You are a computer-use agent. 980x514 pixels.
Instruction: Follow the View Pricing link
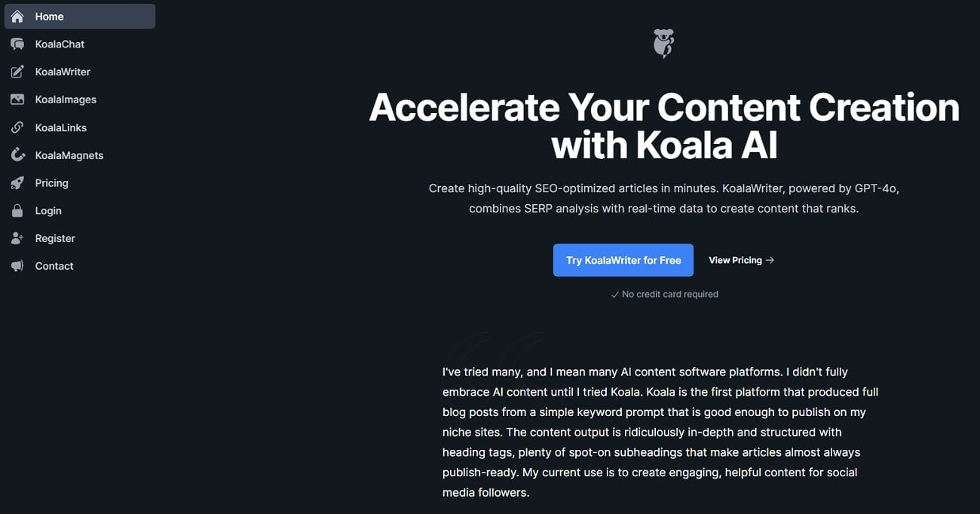(x=735, y=260)
